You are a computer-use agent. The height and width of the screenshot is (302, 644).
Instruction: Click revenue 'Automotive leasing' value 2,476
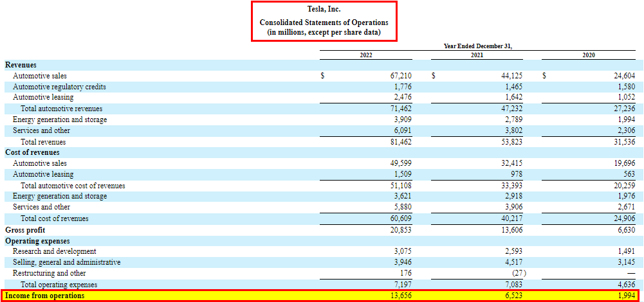pos(403,98)
